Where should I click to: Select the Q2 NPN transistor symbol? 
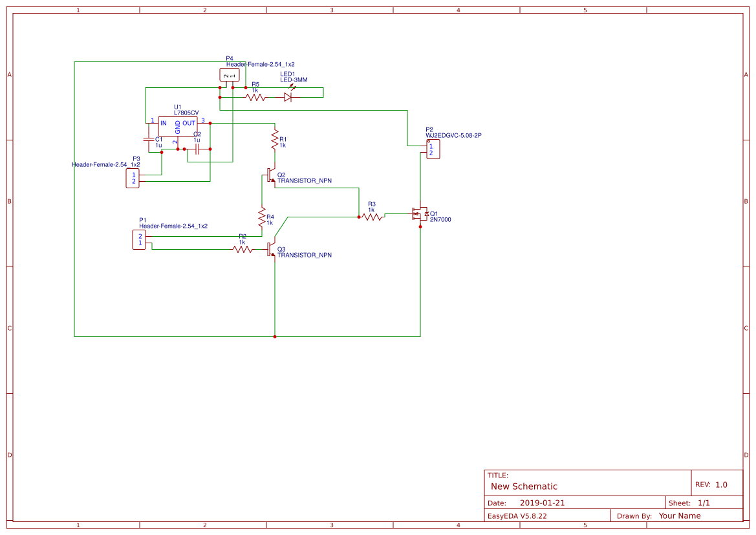271,175
